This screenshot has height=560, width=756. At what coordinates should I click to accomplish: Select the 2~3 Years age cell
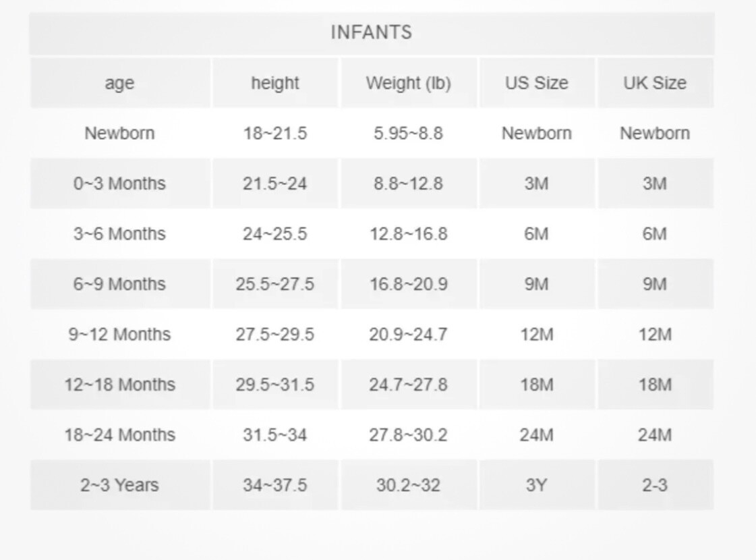coord(119,484)
